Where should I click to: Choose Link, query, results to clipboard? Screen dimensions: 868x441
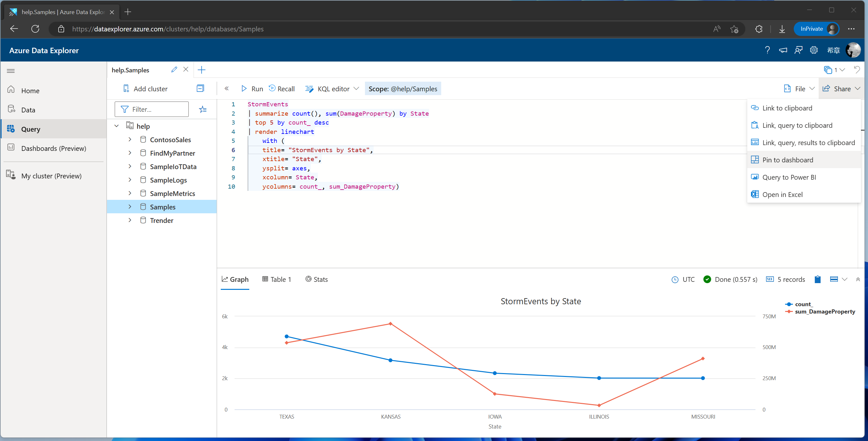(x=804, y=143)
